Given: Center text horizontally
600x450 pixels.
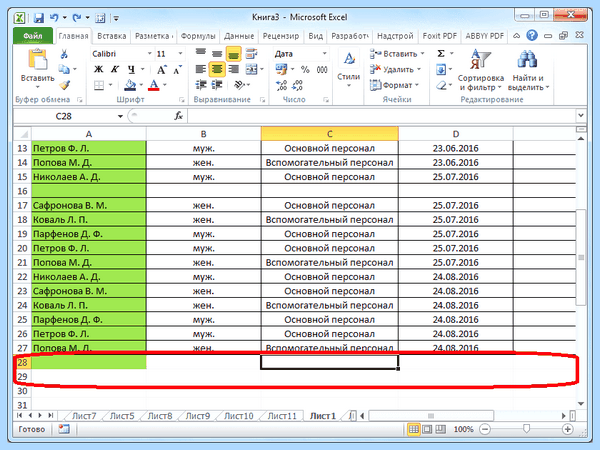Looking at the screenshot, I should (x=217, y=69).
